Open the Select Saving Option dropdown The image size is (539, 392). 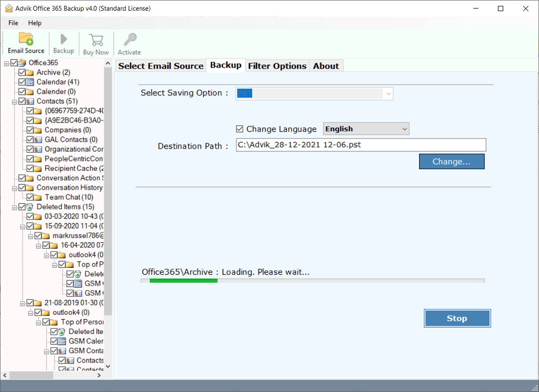tap(389, 94)
